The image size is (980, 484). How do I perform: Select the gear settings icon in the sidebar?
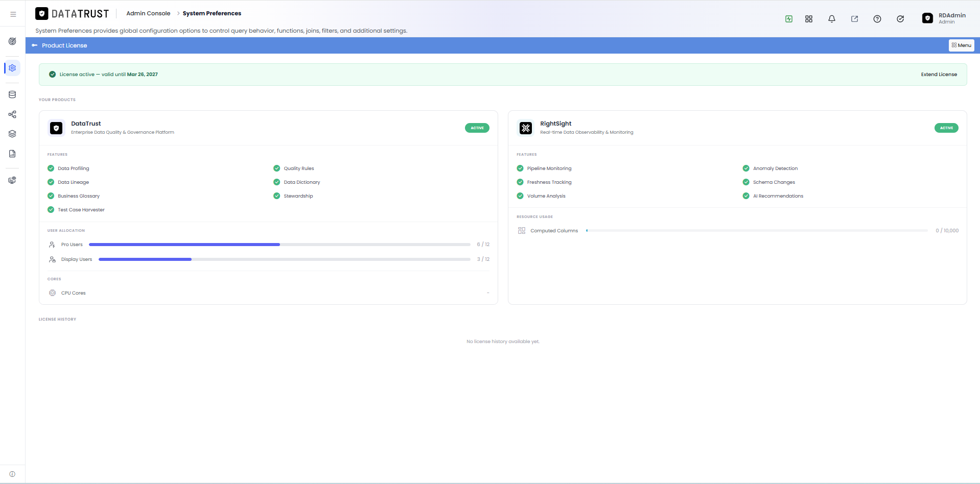[x=12, y=68]
